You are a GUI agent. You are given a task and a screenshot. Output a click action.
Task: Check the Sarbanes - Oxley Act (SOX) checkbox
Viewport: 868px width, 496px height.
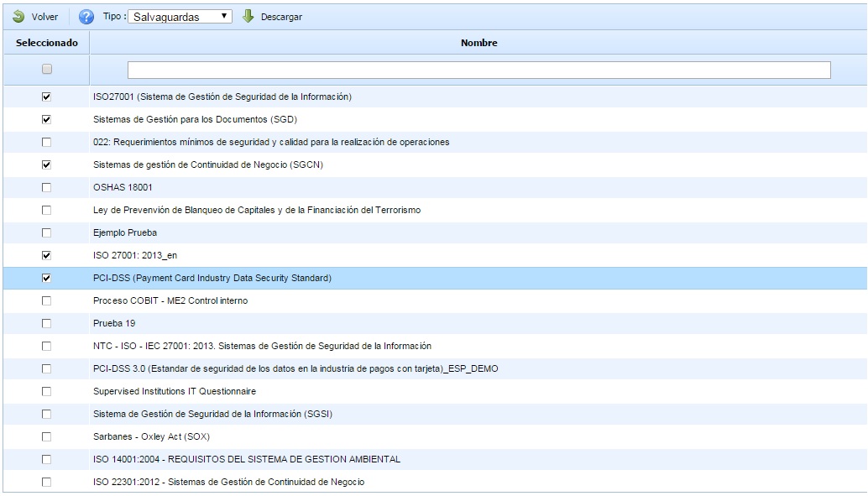(46, 436)
